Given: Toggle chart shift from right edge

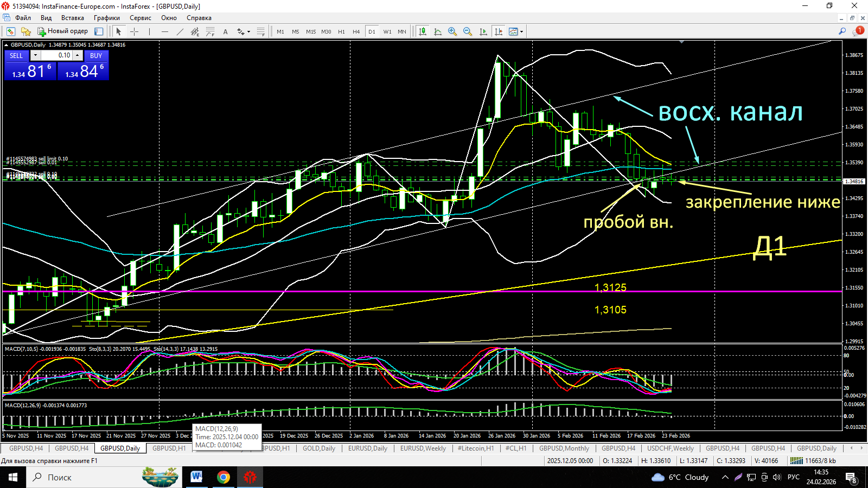Looking at the screenshot, I should click(x=498, y=31).
